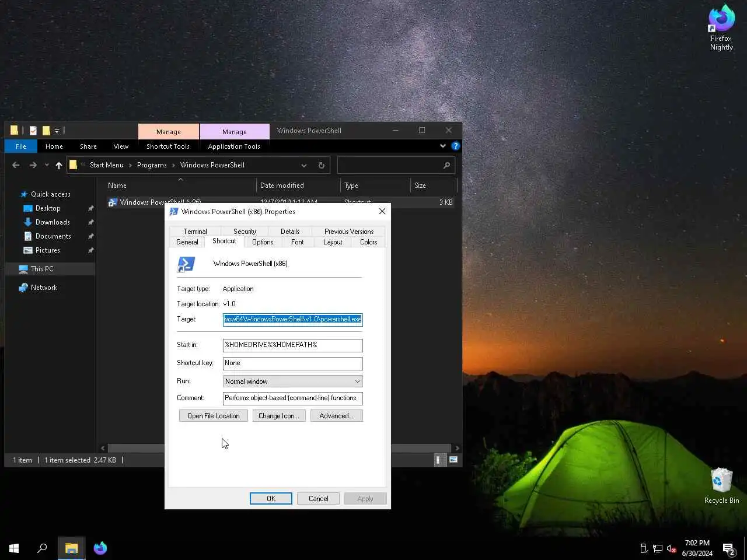Select Documents in navigation pane
This screenshot has height=560, width=747.
[53, 236]
